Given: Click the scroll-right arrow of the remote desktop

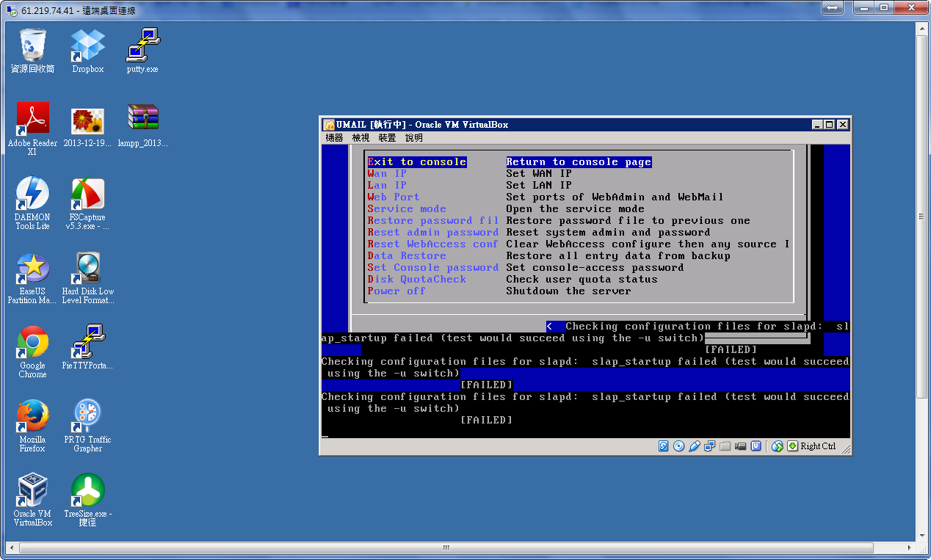Looking at the screenshot, I should coord(910,548).
